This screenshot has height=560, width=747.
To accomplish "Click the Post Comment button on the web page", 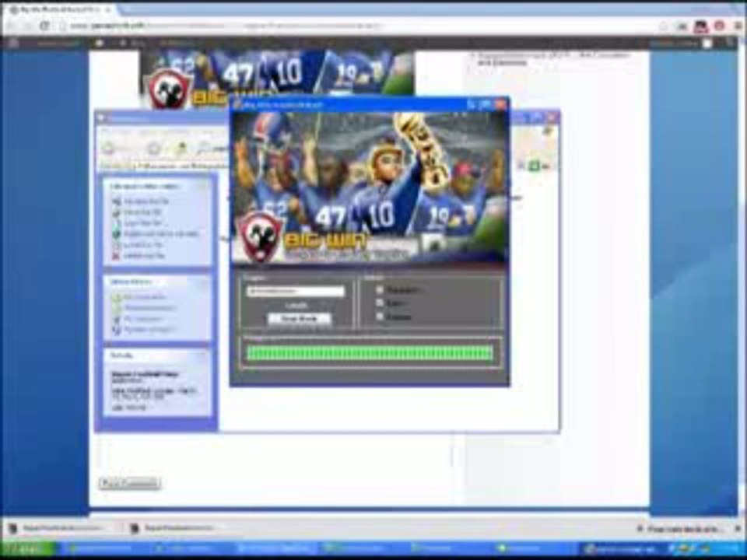I will [130, 483].
